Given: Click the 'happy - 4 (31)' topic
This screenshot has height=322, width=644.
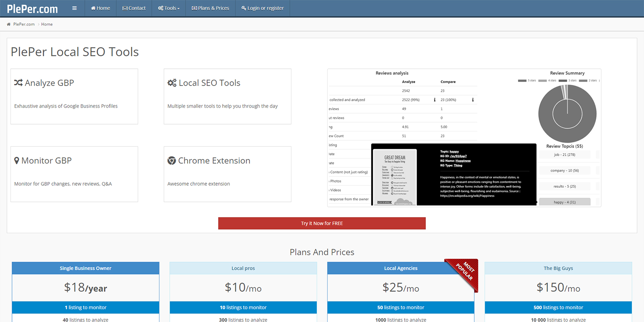Looking at the screenshot, I should point(565,202).
